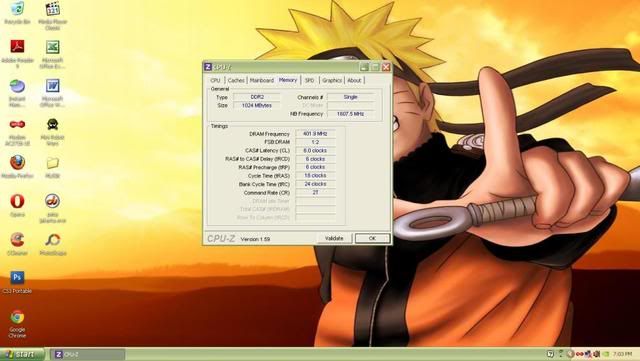This screenshot has height=361, width=640.
Task: Select the Memory tab
Action: click(x=288, y=80)
